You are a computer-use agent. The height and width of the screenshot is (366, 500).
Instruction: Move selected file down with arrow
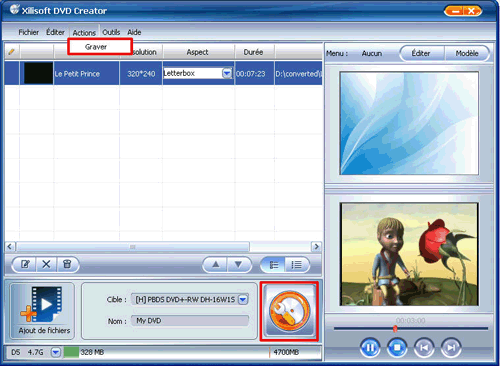[239, 265]
